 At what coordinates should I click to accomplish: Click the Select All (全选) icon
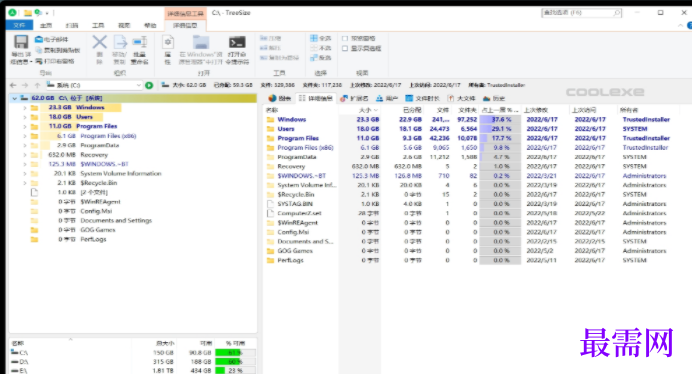pyautogui.click(x=314, y=38)
